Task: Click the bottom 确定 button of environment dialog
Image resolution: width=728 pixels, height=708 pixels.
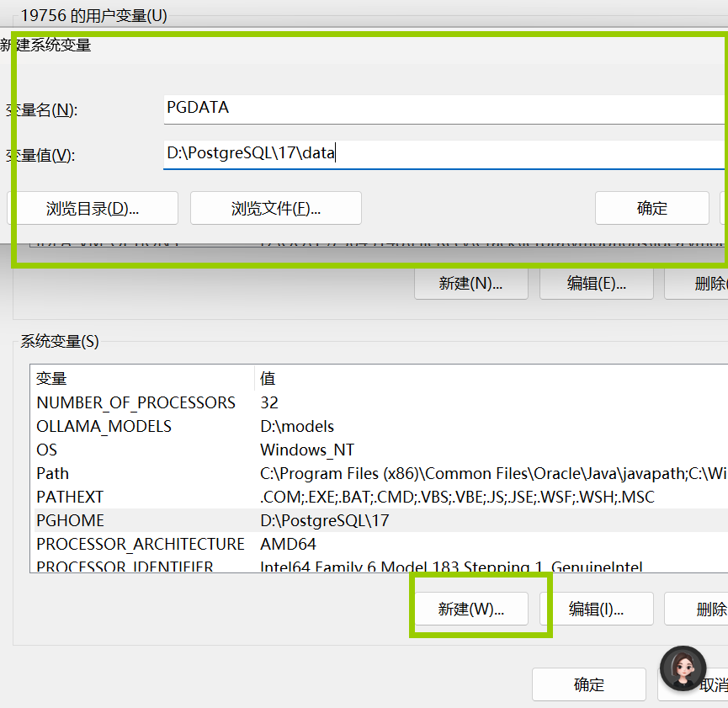Action: 588,684
